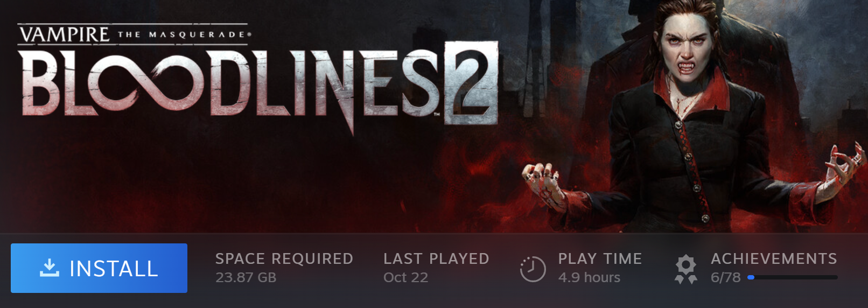Click the boxed number 2 in logo
868x308 pixels.
(x=471, y=83)
